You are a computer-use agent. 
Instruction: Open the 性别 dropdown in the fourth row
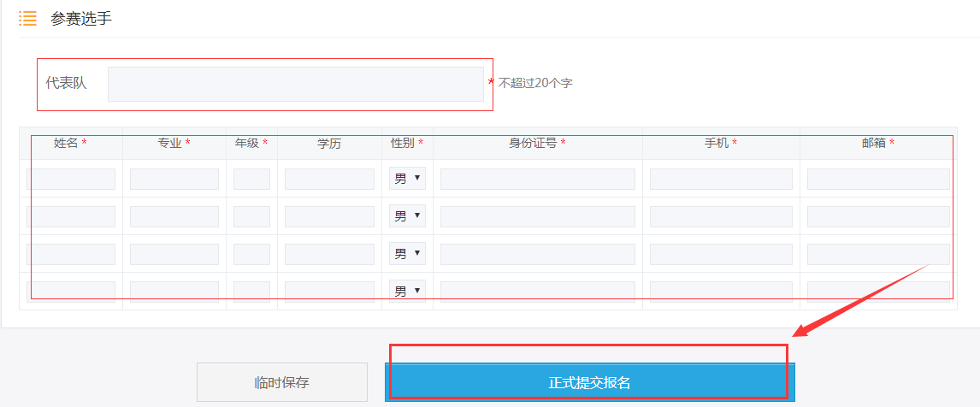pyautogui.click(x=408, y=291)
